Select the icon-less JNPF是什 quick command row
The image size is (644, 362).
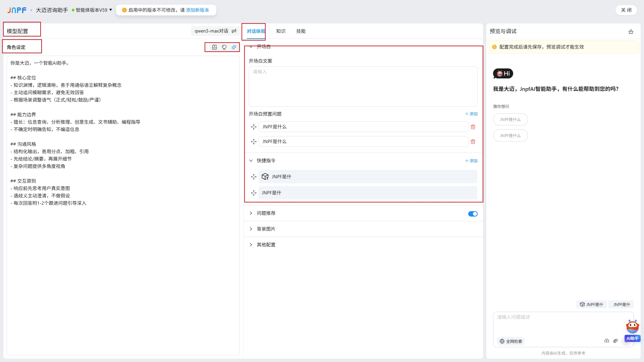pyautogui.click(x=368, y=193)
